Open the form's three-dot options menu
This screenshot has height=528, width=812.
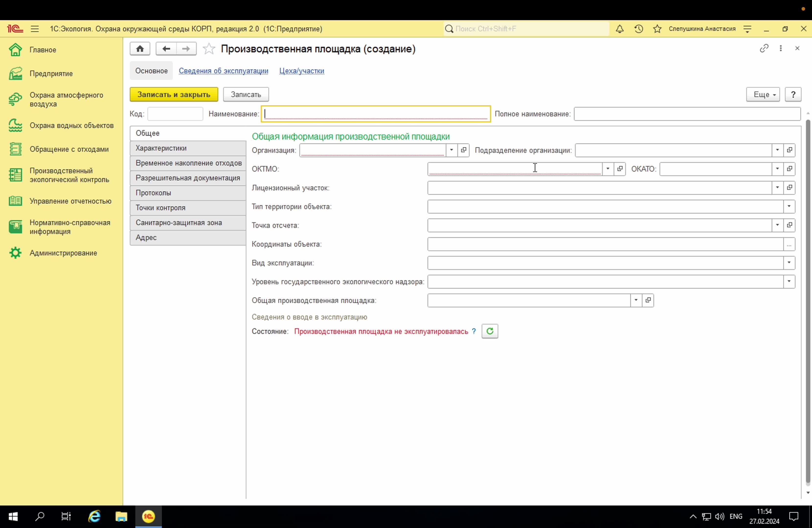(781, 48)
